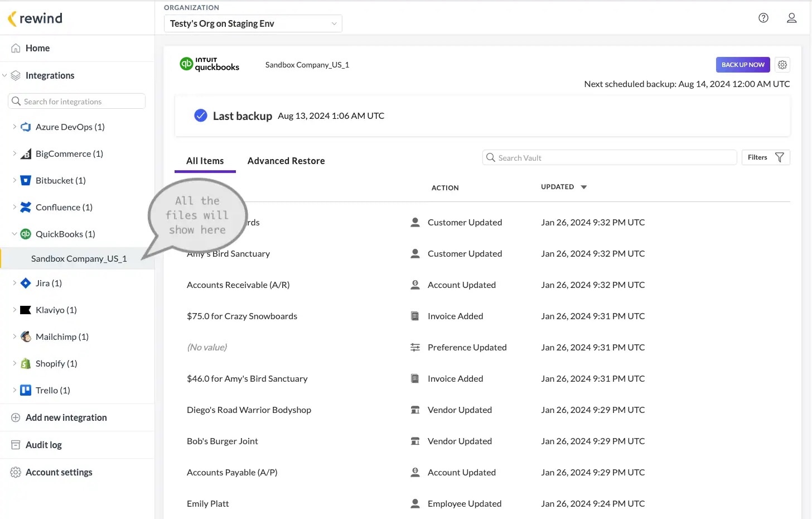The height and width of the screenshot is (519, 812).
Task: Click the Bob's Burger Joint vendor icon
Action: (x=415, y=441)
